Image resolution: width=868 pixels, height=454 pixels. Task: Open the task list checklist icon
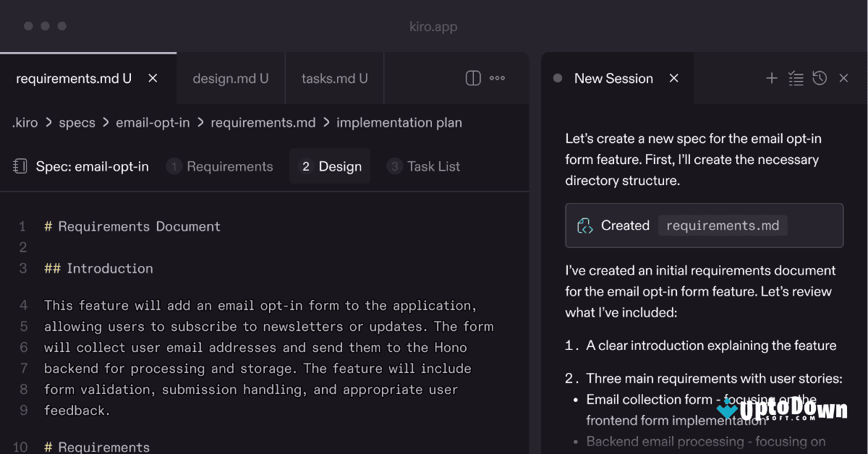tap(796, 77)
